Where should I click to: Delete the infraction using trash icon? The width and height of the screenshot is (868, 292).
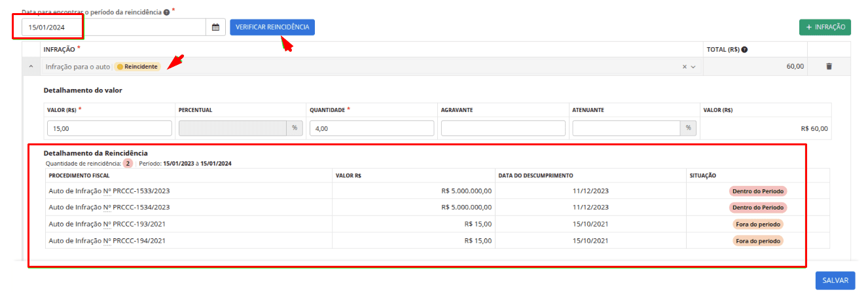coord(829,67)
